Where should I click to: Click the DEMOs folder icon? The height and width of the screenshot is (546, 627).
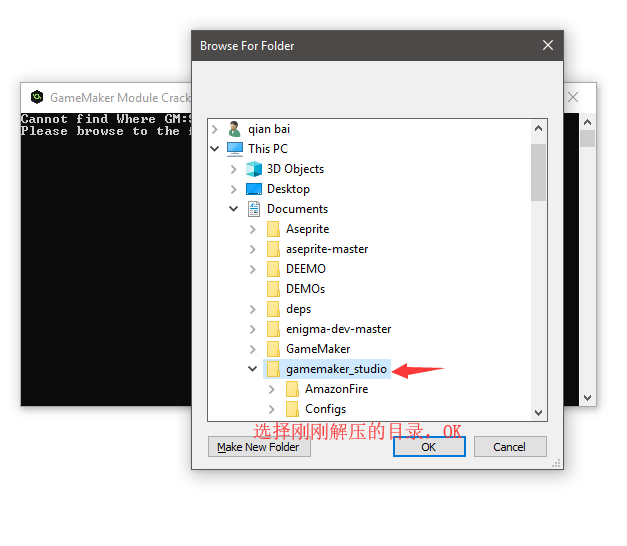point(273,289)
